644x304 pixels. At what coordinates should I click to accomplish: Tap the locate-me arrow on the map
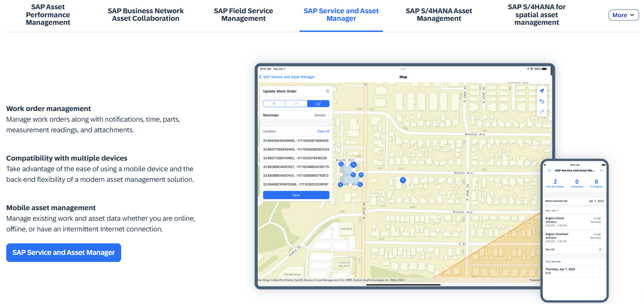(542, 91)
